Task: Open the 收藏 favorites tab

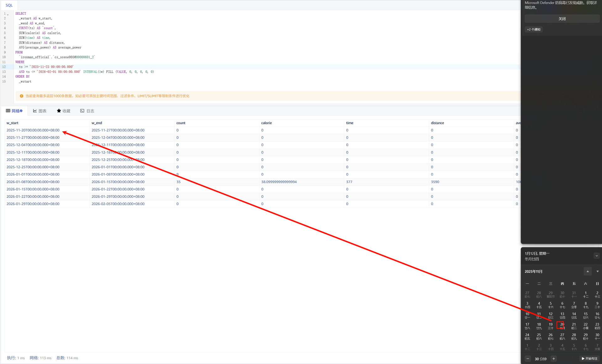Action: click(64, 111)
